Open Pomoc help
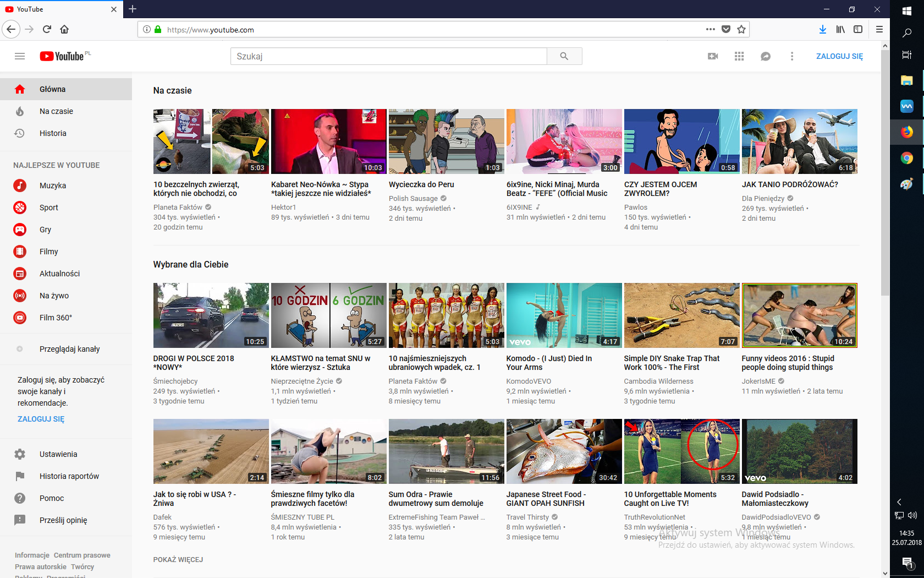The width and height of the screenshot is (924, 578). 66,498
